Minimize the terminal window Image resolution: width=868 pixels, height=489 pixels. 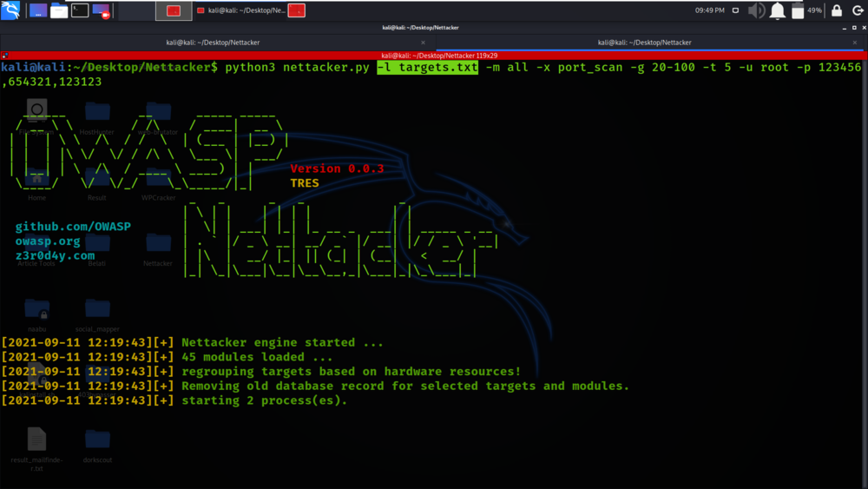pos(845,28)
